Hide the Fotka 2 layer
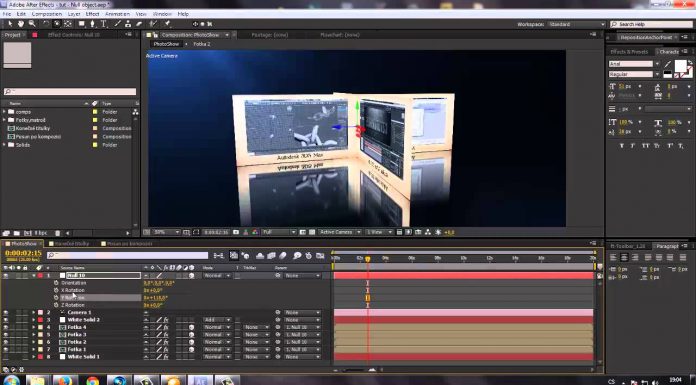Image resolution: width=696 pixels, height=385 pixels. [x=6, y=342]
